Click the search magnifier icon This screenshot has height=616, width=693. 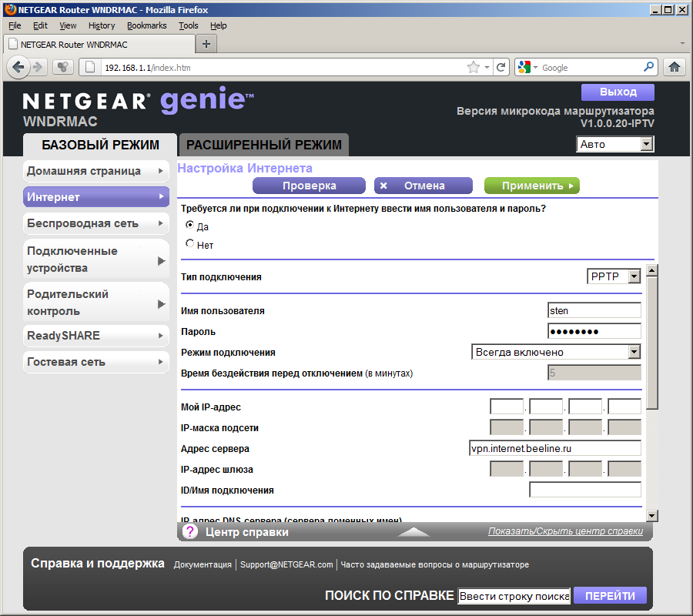click(648, 67)
